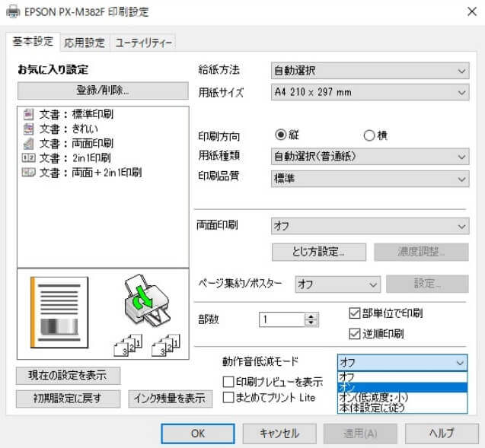Click 現在の設定を表示 button
The image size is (485, 448).
click(x=68, y=376)
